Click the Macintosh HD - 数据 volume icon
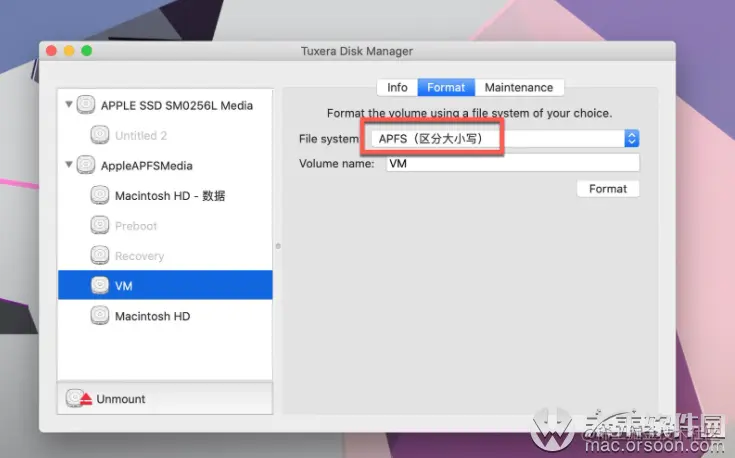 (x=99, y=195)
